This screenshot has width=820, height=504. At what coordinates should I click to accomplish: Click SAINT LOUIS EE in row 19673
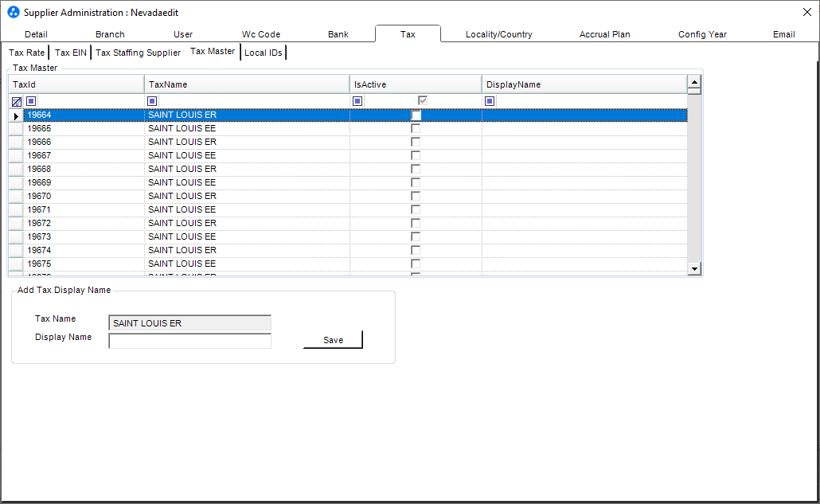point(182,237)
